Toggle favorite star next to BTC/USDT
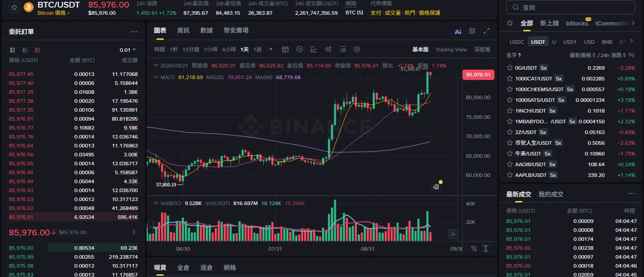The image size is (644, 277). (14, 8)
